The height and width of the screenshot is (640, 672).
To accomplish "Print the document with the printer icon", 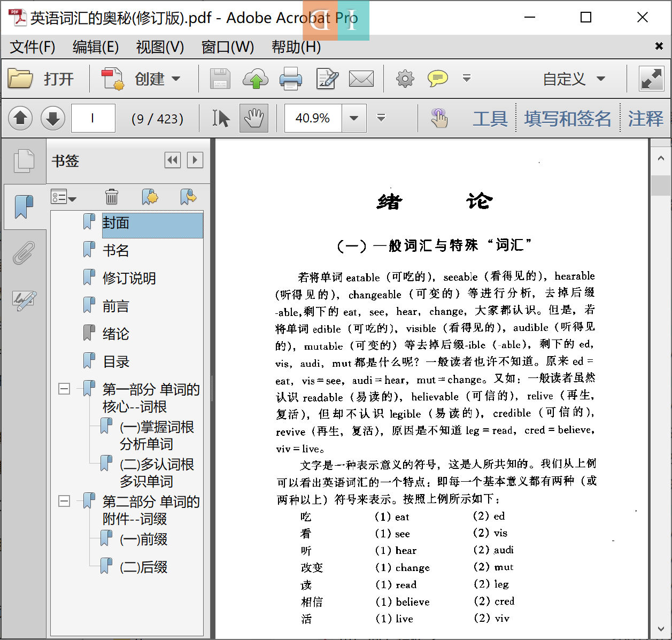I will [x=291, y=79].
